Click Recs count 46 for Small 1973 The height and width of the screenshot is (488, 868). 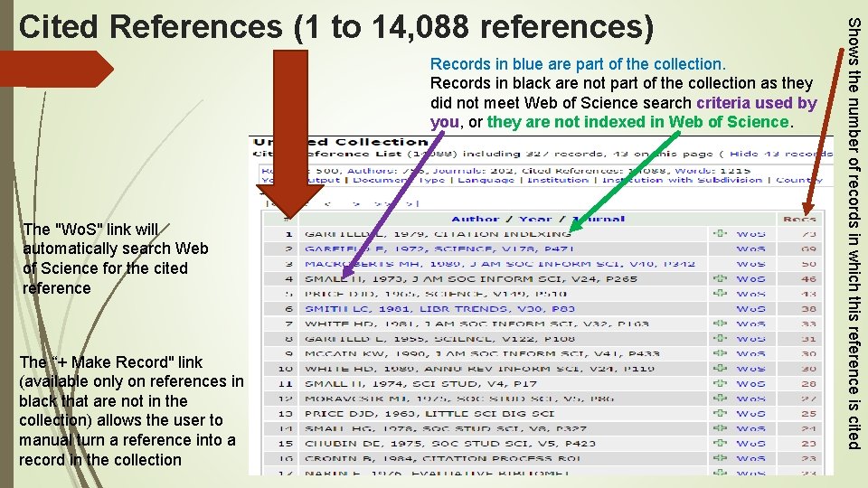[808, 279]
